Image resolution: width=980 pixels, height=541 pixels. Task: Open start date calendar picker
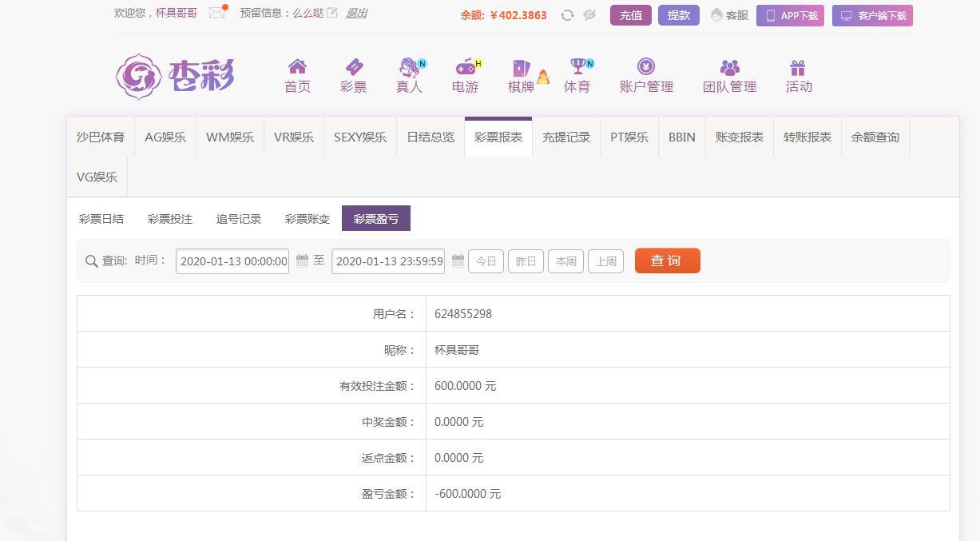[302, 261]
